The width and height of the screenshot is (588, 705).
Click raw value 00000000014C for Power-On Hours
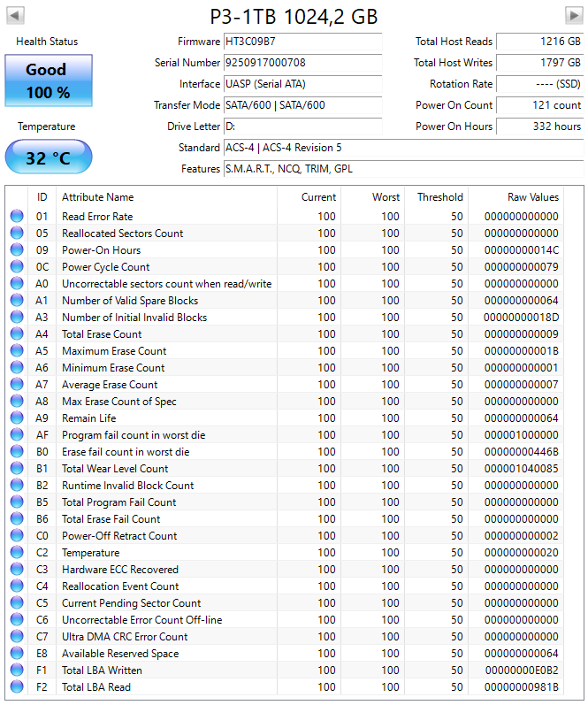point(522,250)
